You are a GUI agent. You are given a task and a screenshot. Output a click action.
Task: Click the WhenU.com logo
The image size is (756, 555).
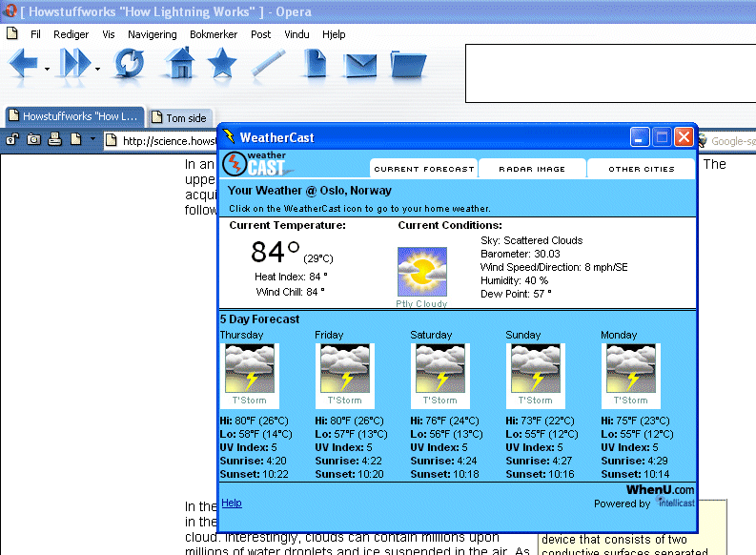[x=660, y=490]
